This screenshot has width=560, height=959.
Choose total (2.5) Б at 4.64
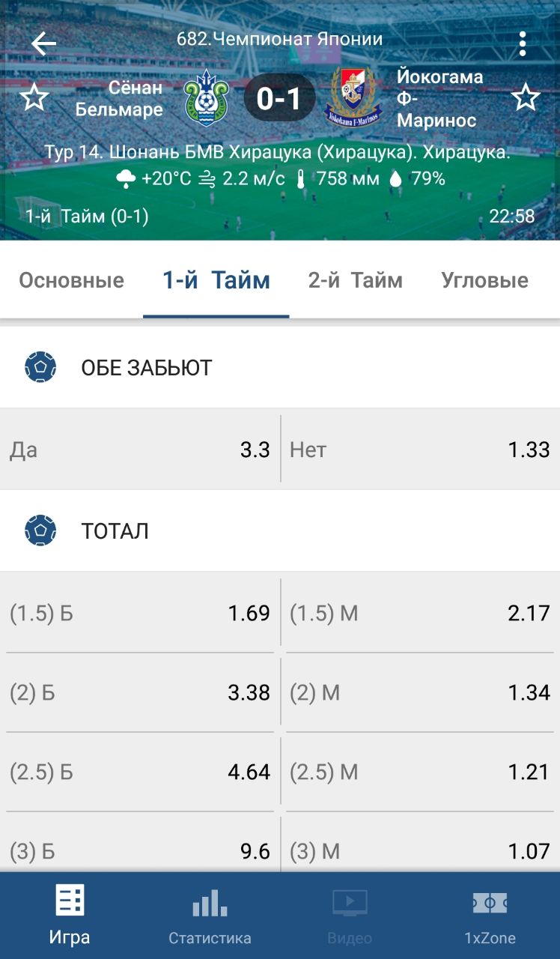tap(140, 772)
